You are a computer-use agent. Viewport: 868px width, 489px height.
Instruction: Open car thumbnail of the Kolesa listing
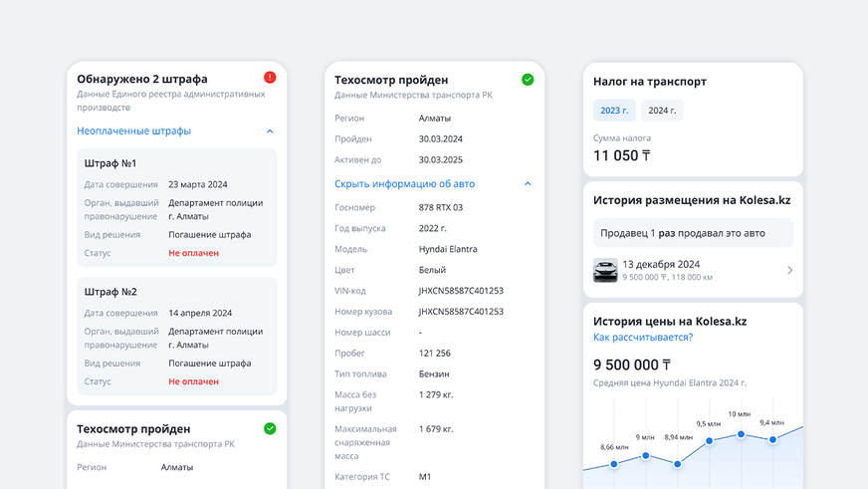pyautogui.click(x=605, y=270)
